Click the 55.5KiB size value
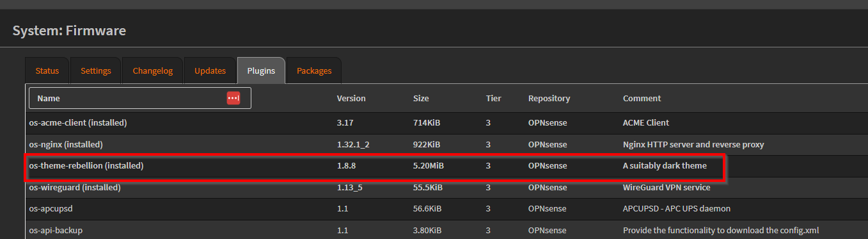 tap(428, 187)
